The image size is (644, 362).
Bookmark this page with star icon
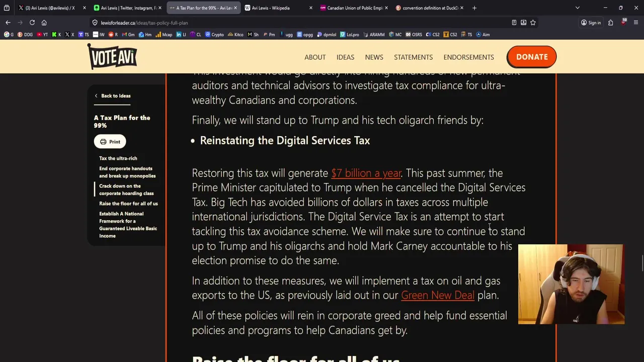pos(533,23)
